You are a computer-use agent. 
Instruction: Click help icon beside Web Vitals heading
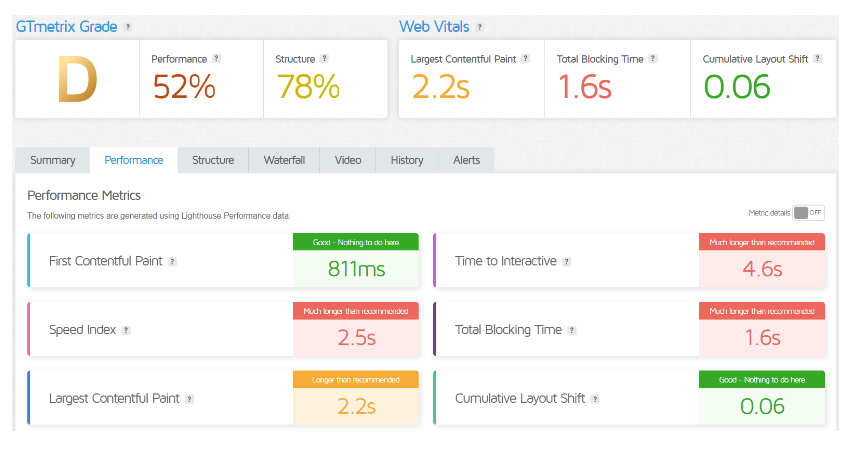point(480,27)
